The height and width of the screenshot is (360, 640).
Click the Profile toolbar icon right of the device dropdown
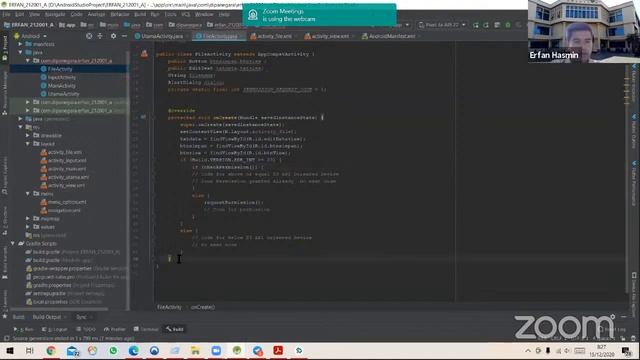pyautogui.click(x=497, y=25)
